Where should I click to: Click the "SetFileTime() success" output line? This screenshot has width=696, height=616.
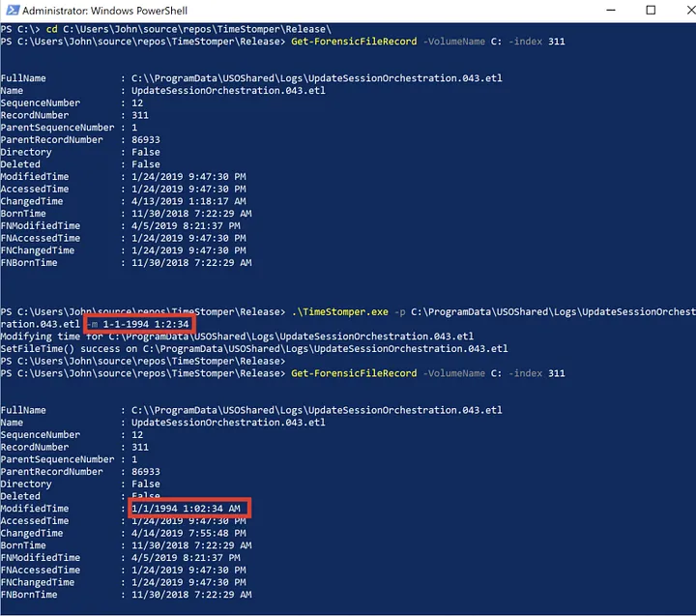[253, 348]
